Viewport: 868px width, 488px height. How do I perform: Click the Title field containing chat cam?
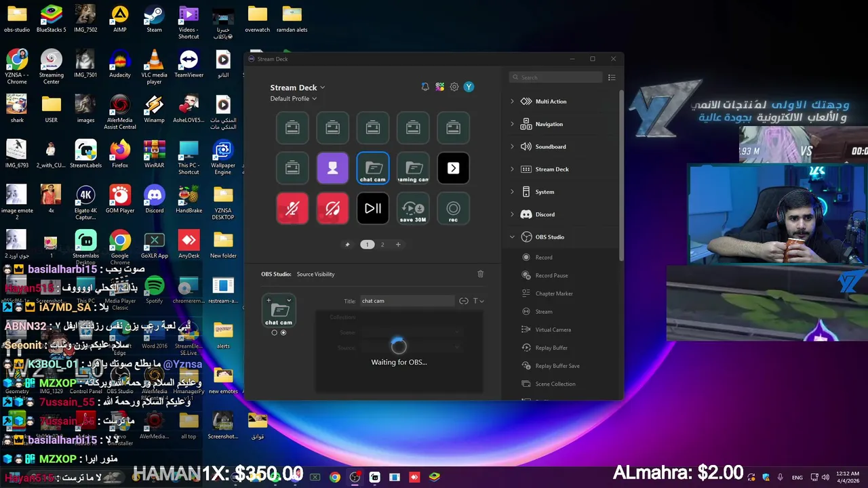tap(407, 301)
